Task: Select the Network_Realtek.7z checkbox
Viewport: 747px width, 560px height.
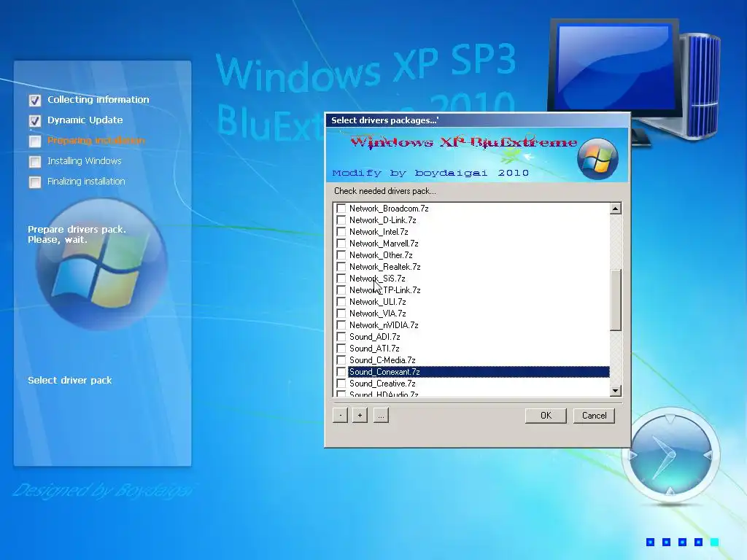Action: click(341, 267)
